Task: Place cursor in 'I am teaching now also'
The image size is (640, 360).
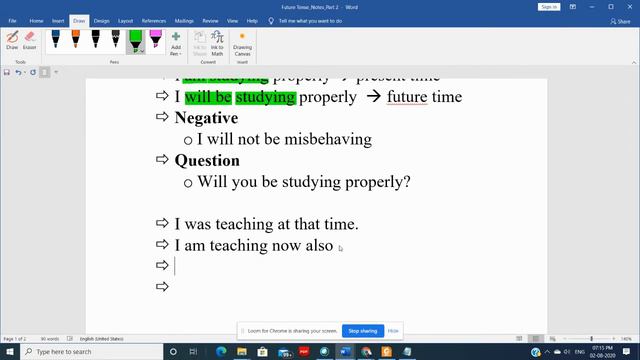Action: click(254, 245)
